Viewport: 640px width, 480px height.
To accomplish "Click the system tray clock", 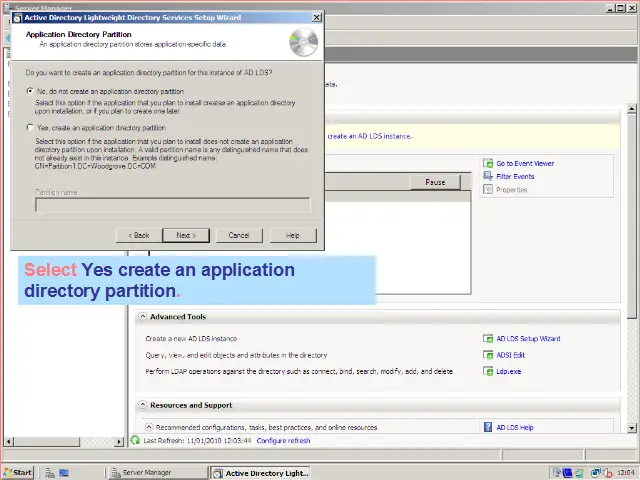I will [625, 473].
